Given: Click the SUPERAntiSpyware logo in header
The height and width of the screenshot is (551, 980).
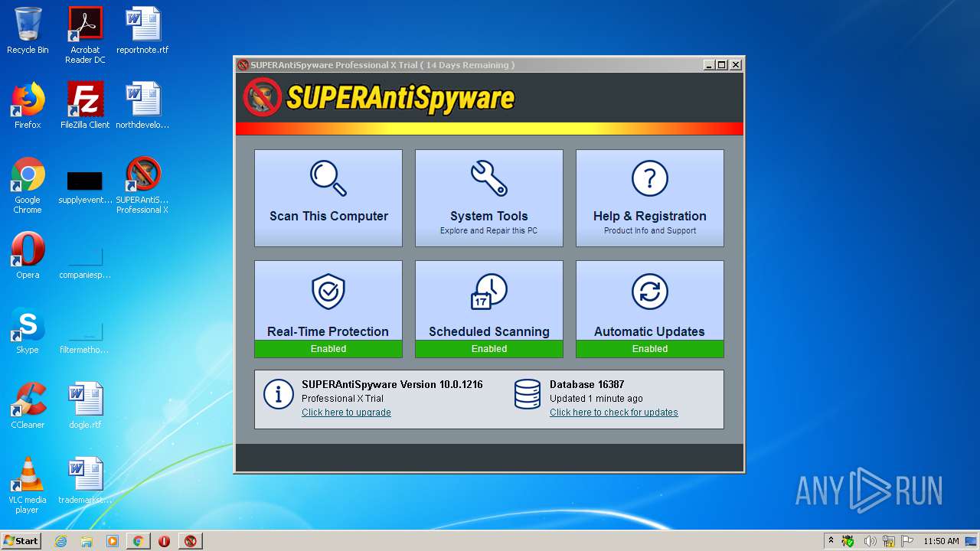Looking at the screenshot, I should 379,98.
